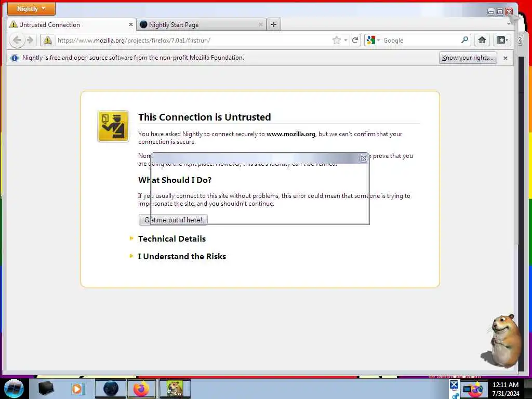Open the orange Nightly application menu
Screen dimensions: 532x399
[31, 9]
